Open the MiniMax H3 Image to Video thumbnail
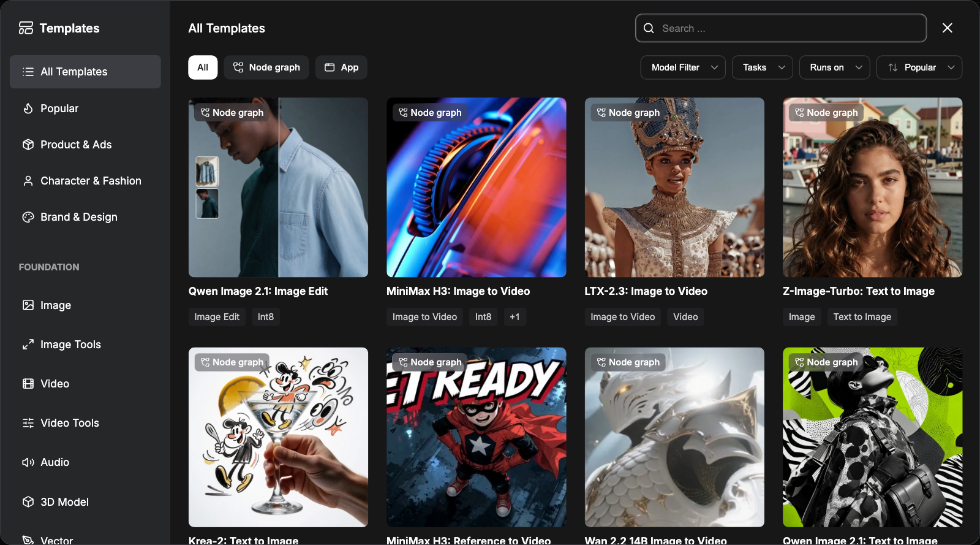 (x=477, y=187)
